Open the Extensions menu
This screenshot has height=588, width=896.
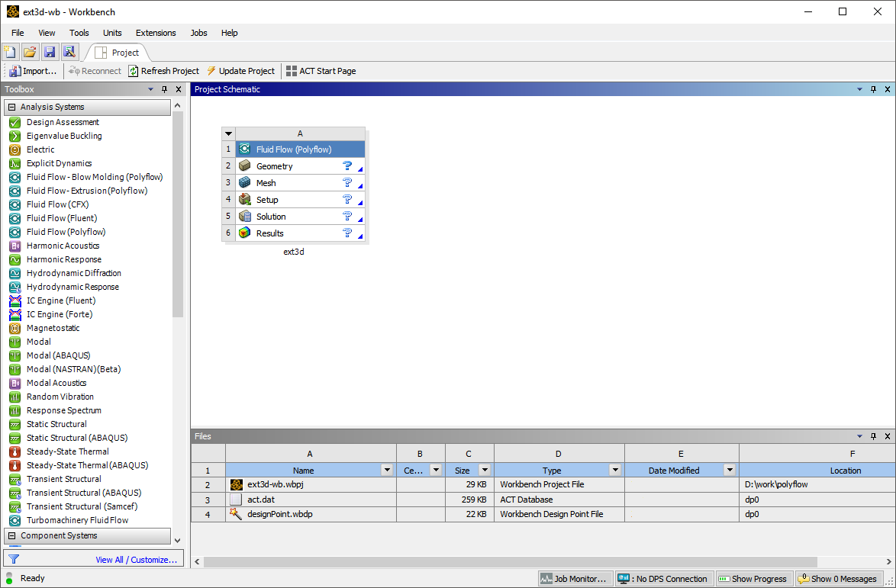pyautogui.click(x=156, y=33)
